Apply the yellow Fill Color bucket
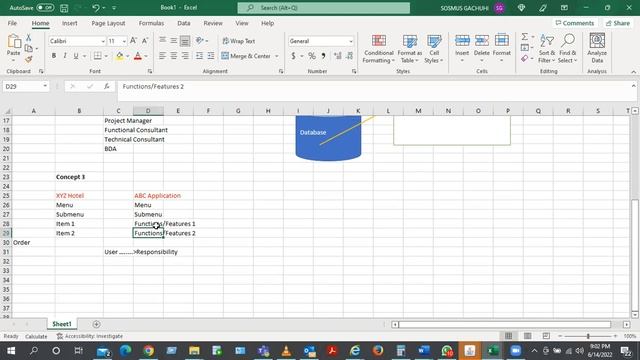 point(120,56)
